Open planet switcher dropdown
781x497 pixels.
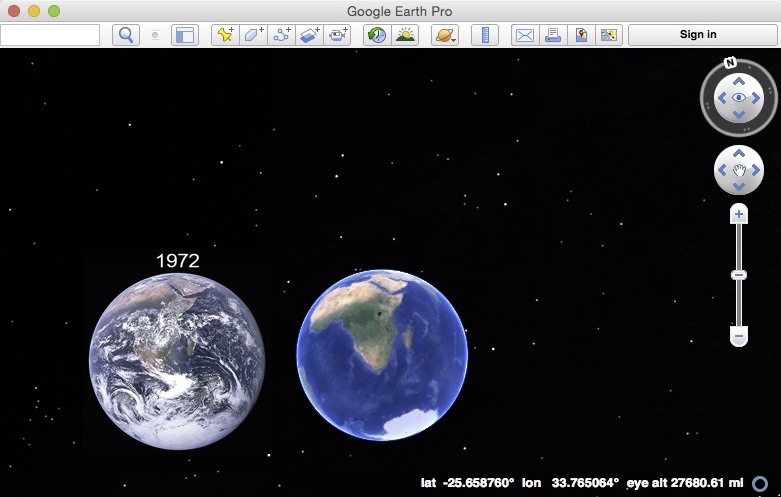pos(445,35)
